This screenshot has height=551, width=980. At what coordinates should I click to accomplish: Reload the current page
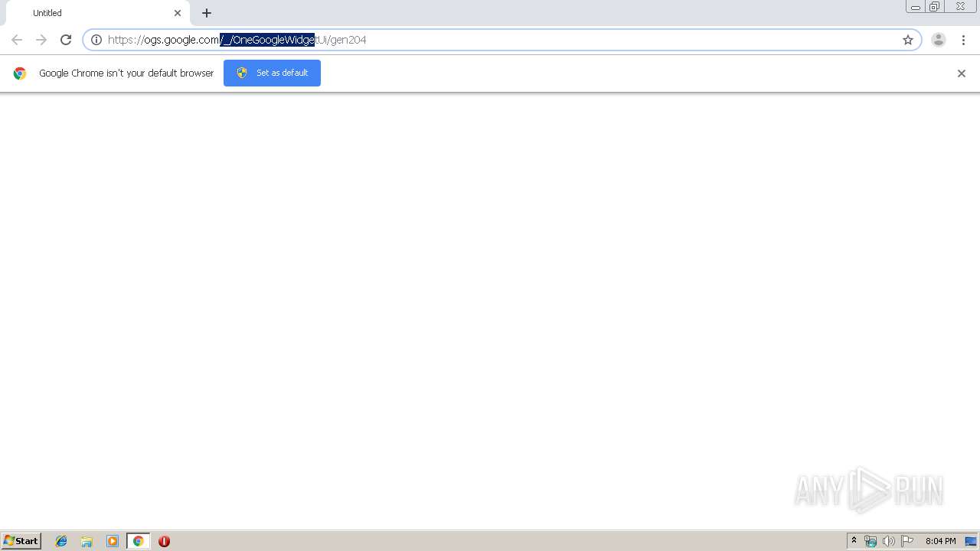coord(66,40)
